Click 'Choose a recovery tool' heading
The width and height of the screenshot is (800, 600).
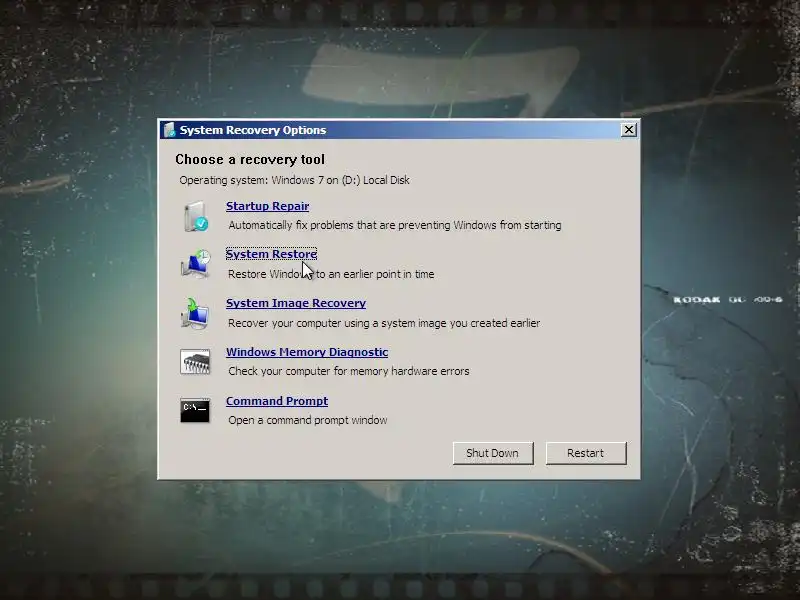click(x=250, y=160)
